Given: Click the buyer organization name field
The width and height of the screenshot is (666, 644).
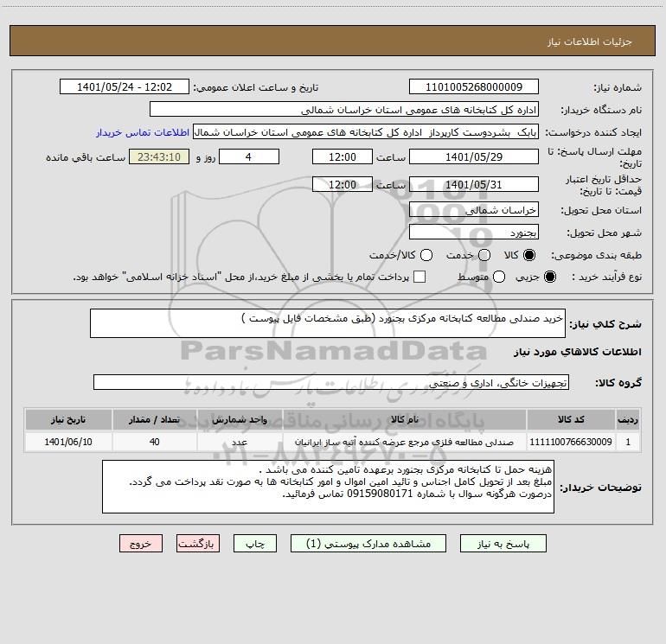Looking at the screenshot, I should [x=344, y=109].
